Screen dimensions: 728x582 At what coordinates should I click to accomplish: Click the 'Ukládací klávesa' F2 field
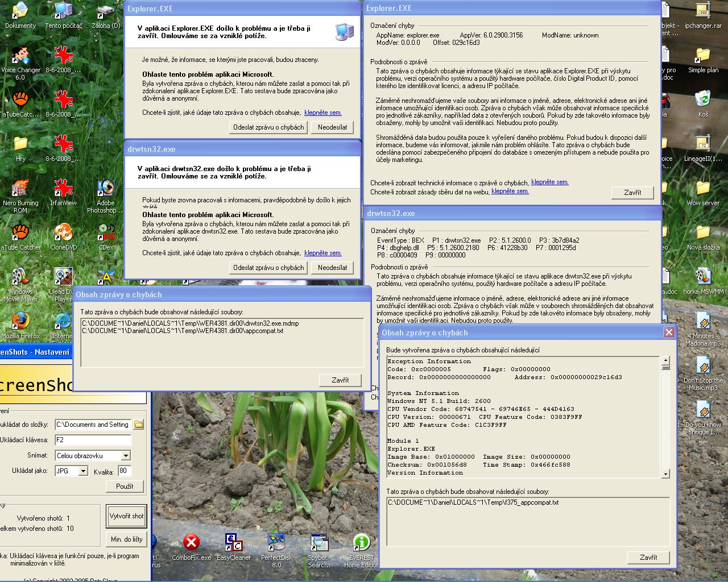(x=93, y=440)
